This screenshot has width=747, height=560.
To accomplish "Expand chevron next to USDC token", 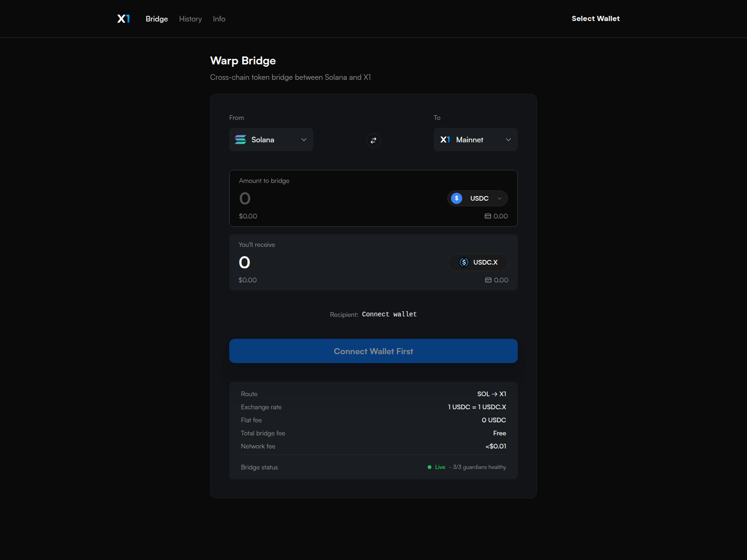I will [500, 198].
